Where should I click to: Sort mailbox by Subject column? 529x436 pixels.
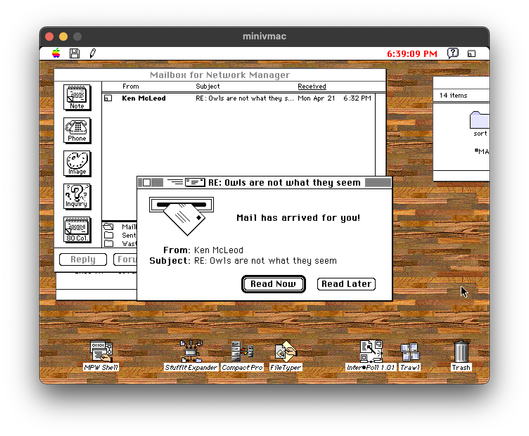tap(207, 86)
